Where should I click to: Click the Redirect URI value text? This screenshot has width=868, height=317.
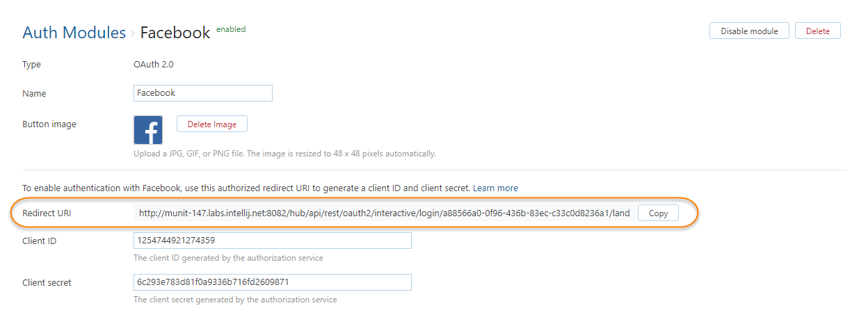pyautogui.click(x=384, y=213)
